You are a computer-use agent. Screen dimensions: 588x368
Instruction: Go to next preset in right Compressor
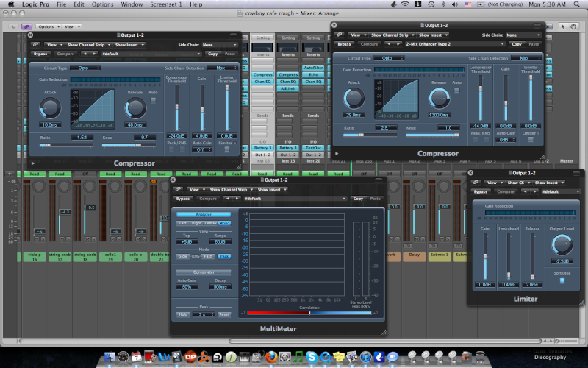tap(398, 44)
